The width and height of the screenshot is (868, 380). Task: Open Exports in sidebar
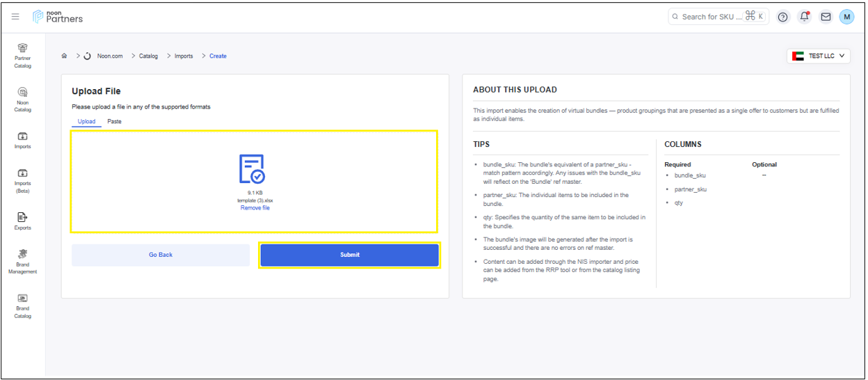click(23, 221)
